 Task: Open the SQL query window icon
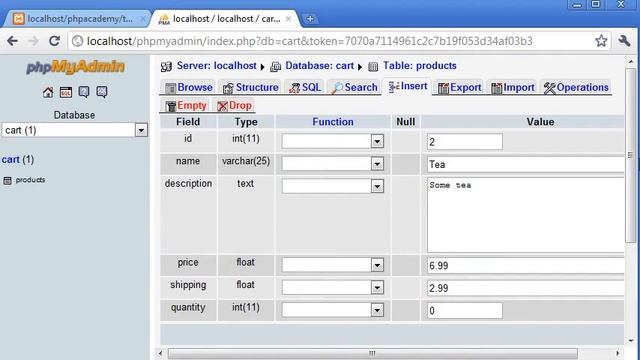pos(66,92)
